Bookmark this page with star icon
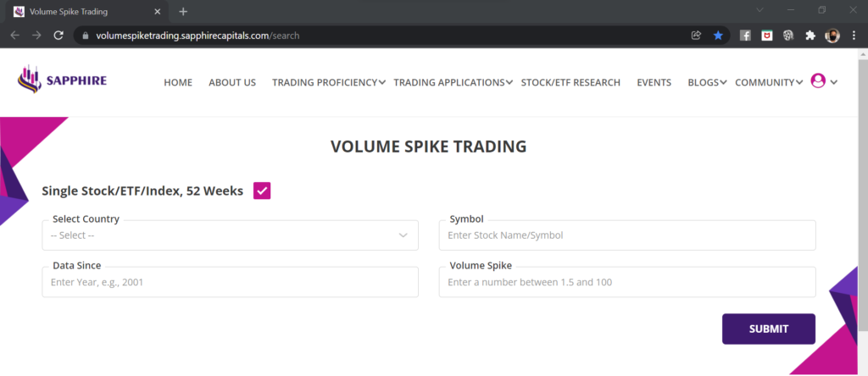Viewport: 868px width, 376px height. [x=718, y=36]
